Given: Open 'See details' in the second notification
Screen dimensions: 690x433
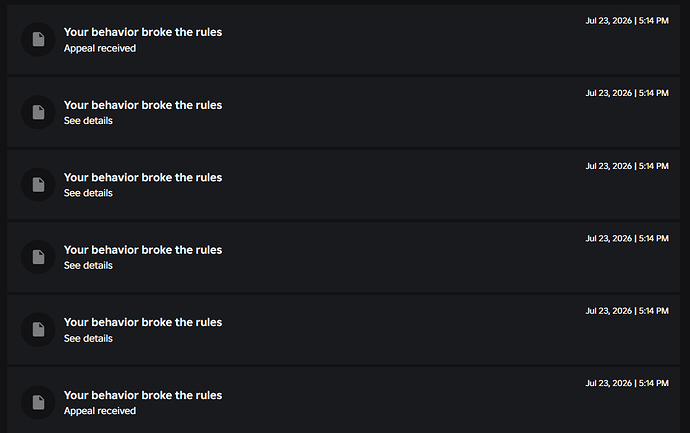Looking at the screenshot, I should tap(88, 121).
